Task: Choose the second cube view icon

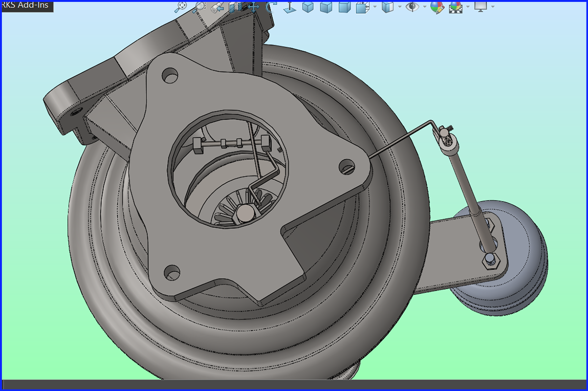Action: point(326,6)
